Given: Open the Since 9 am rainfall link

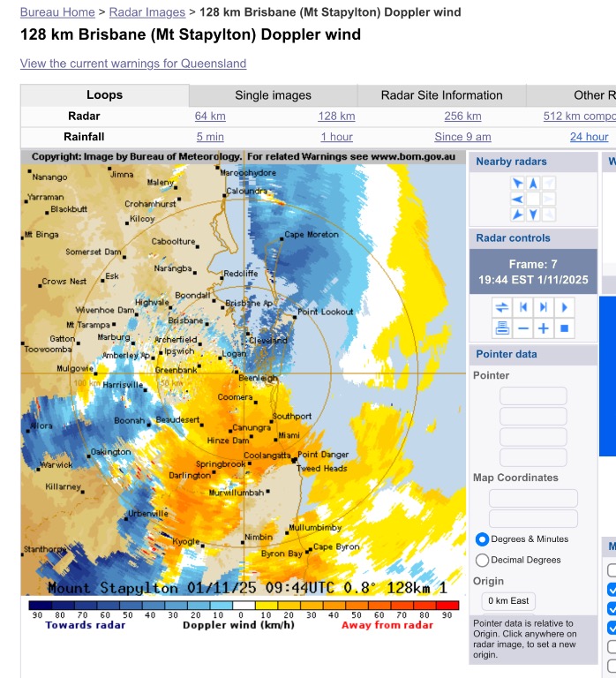Looking at the screenshot, I should (462, 137).
